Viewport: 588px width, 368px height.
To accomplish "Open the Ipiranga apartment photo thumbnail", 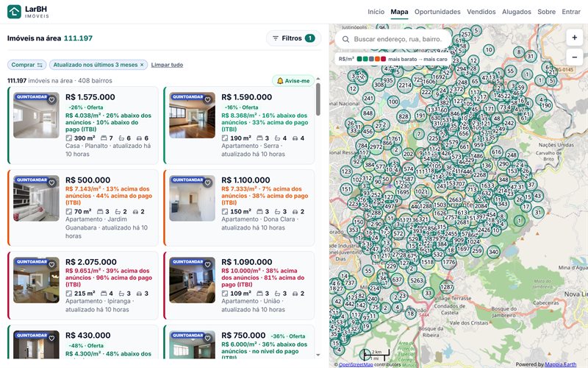I will tap(36, 280).
